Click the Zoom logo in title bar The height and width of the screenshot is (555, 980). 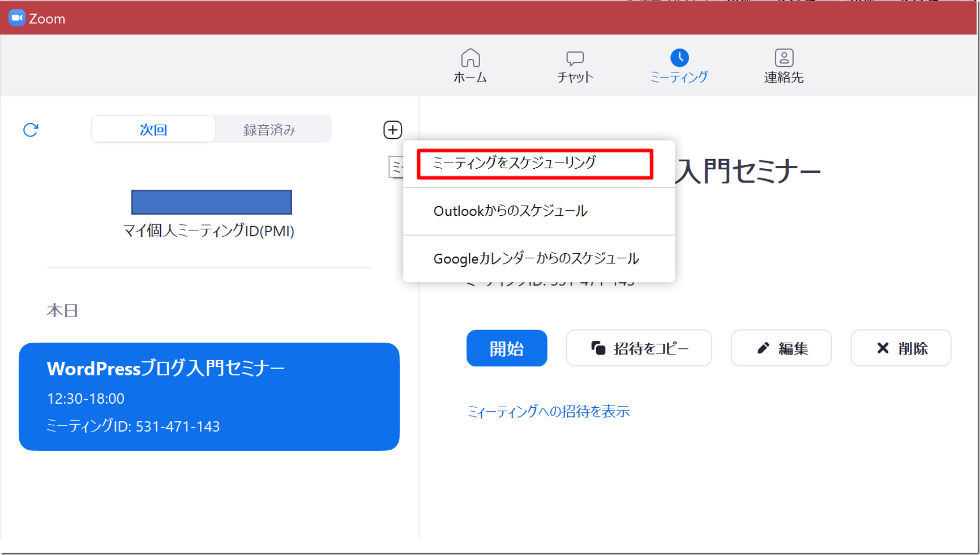(x=17, y=18)
